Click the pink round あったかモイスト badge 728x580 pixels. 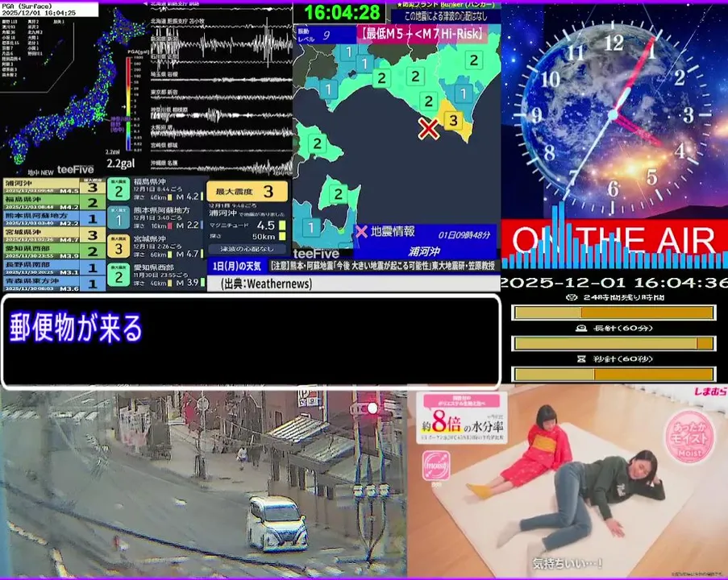pos(689,436)
